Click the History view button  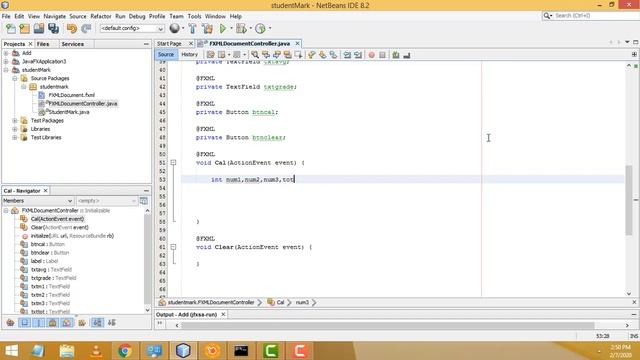point(189,54)
